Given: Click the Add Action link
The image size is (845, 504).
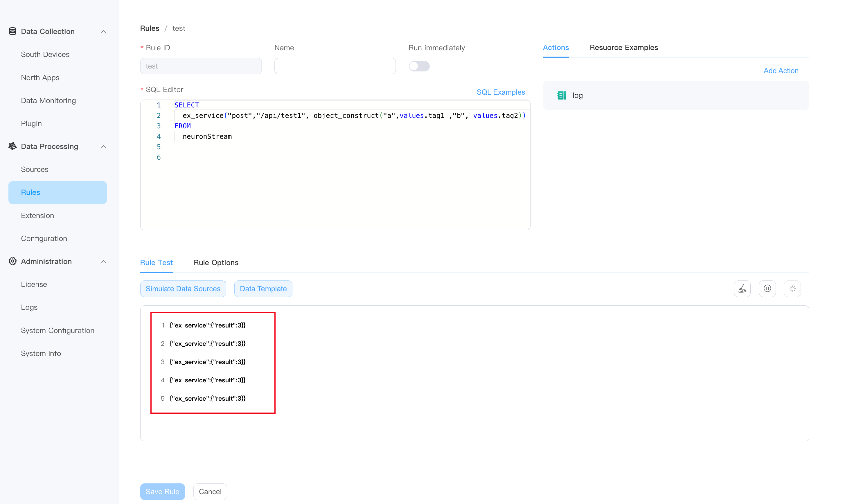Looking at the screenshot, I should (x=781, y=71).
